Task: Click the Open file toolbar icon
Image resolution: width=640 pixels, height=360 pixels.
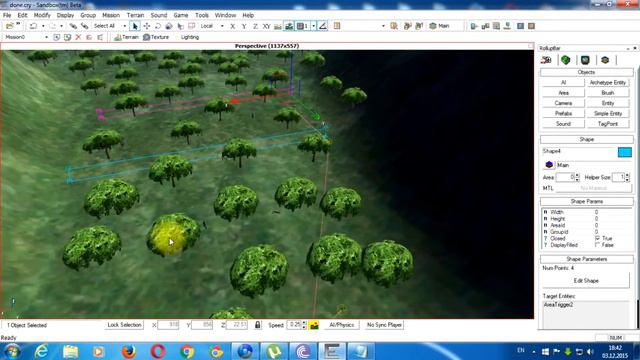Action: tap(9, 26)
